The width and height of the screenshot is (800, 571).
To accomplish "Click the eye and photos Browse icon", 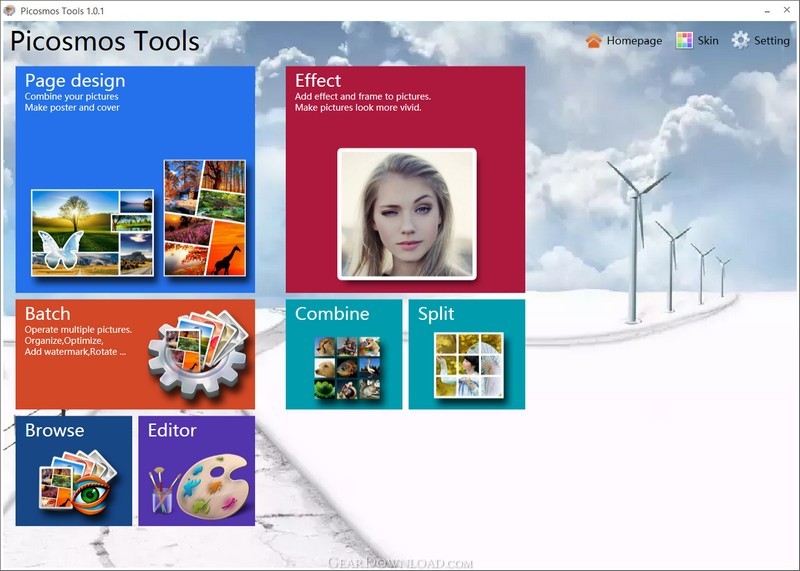I will pos(78,482).
